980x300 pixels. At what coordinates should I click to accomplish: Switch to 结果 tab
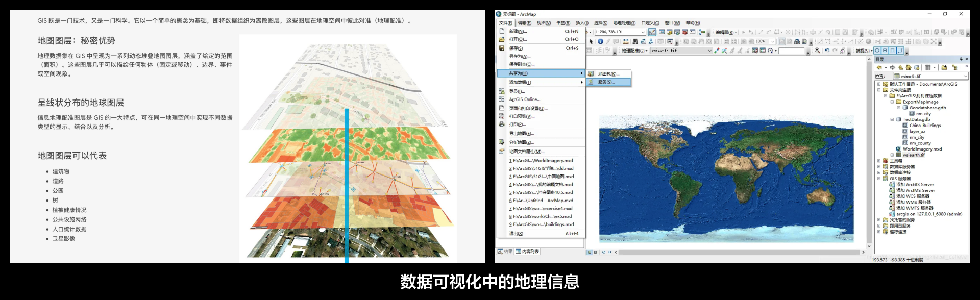pos(505,252)
